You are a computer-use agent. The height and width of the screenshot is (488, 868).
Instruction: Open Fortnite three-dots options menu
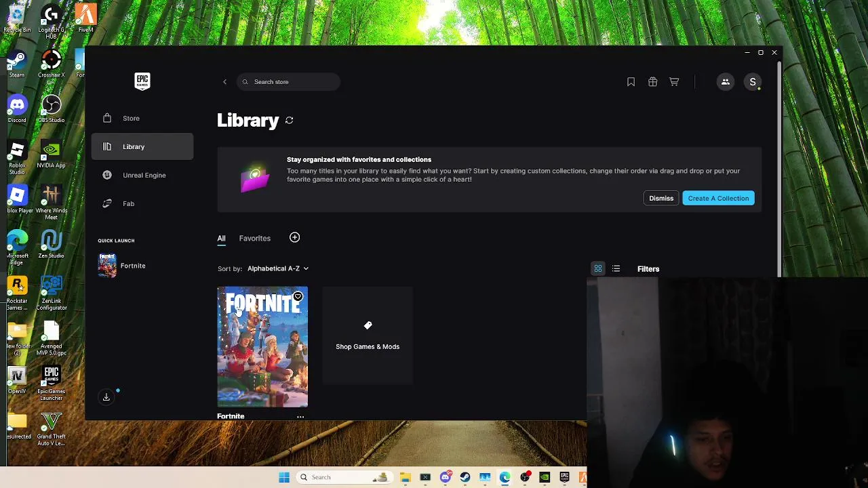[x=300, y=416]
